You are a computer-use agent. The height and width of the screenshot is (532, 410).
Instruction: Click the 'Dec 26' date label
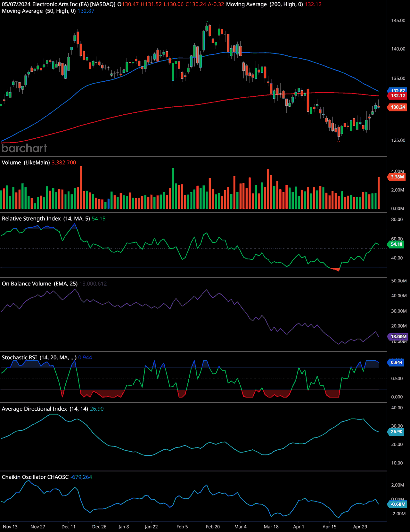pos(99,527)
